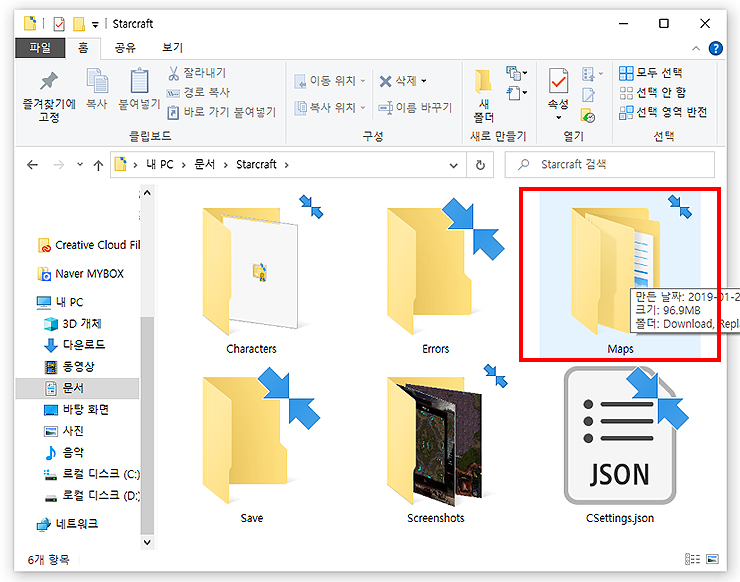Click the Starcraft 검색 search box
The image size is (740, 582).
point(610,165)
